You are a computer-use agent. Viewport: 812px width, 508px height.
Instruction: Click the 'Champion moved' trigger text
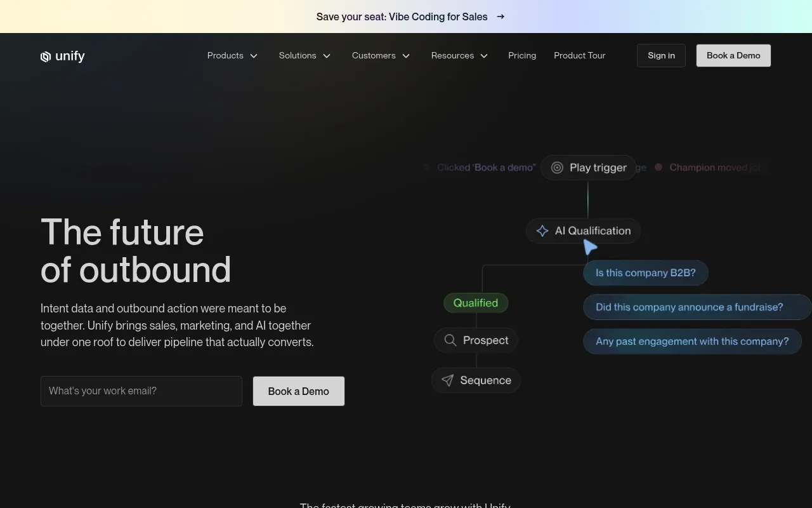point(716,168)
